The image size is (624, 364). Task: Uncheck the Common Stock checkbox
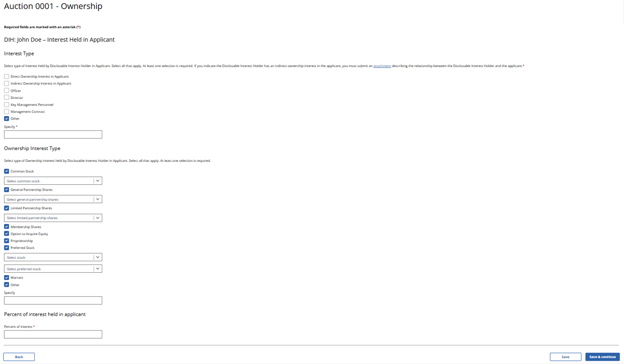[7, 171]
